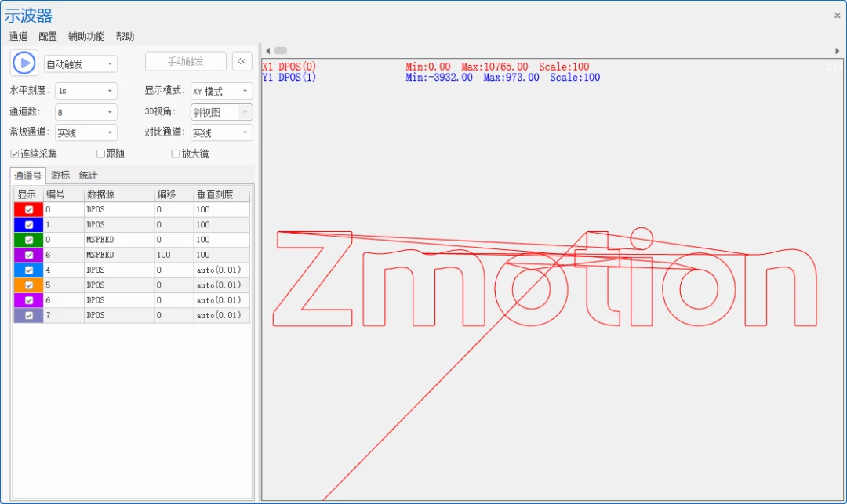Enable the 放大镜 checkbox
847x504 pixels.
[176, 154]
